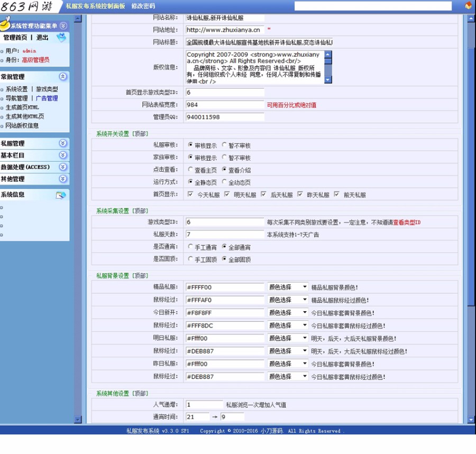The height and width of the screenshot is (454, 476).
Task: Select 查看主页 for 点击查看
Action: point(190,169)
